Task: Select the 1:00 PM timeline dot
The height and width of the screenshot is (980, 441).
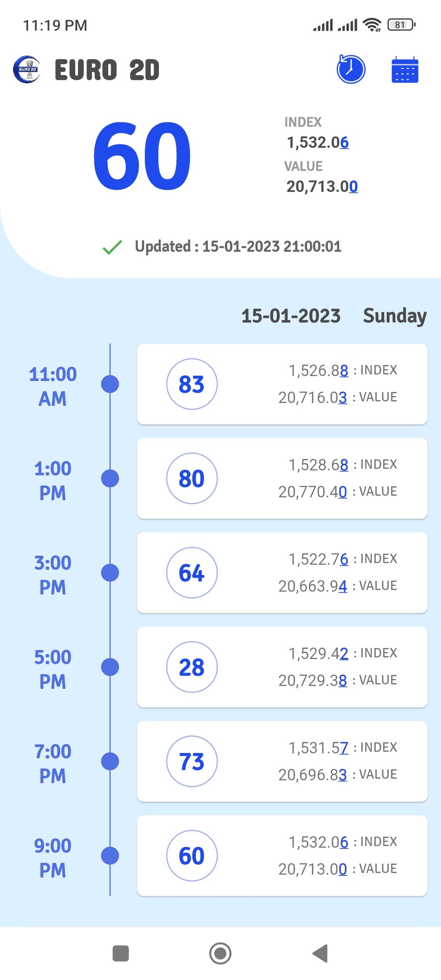Action: 110,478
